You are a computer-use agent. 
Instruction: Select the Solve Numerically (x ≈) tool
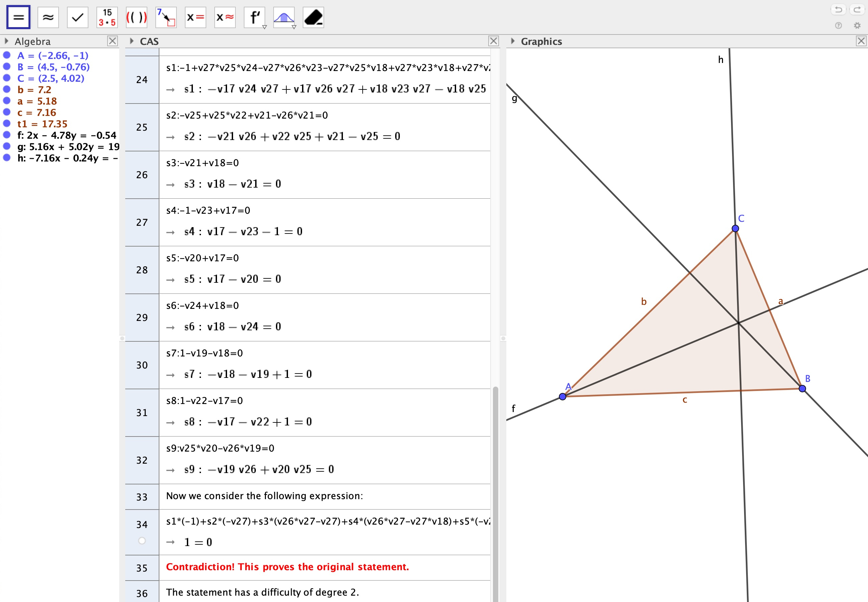click(225, 17)
